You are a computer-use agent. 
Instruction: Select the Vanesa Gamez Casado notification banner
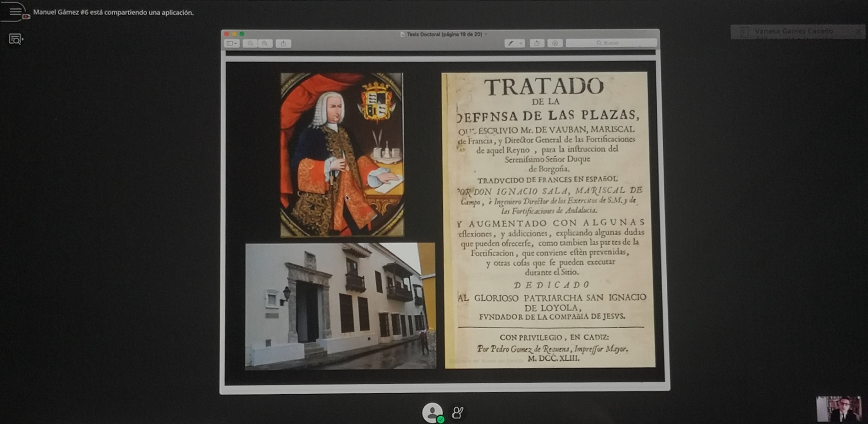click(x=797, y=32)
